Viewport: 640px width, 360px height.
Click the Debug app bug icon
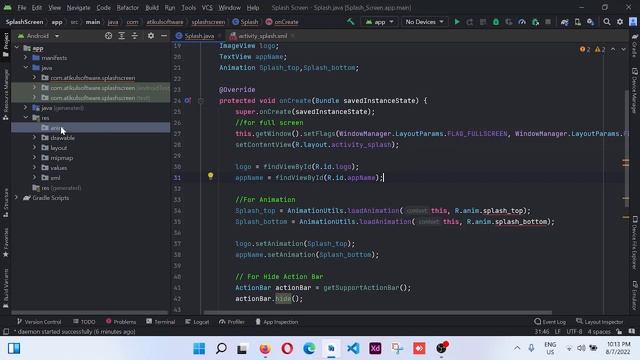click(x=496, y=22)
